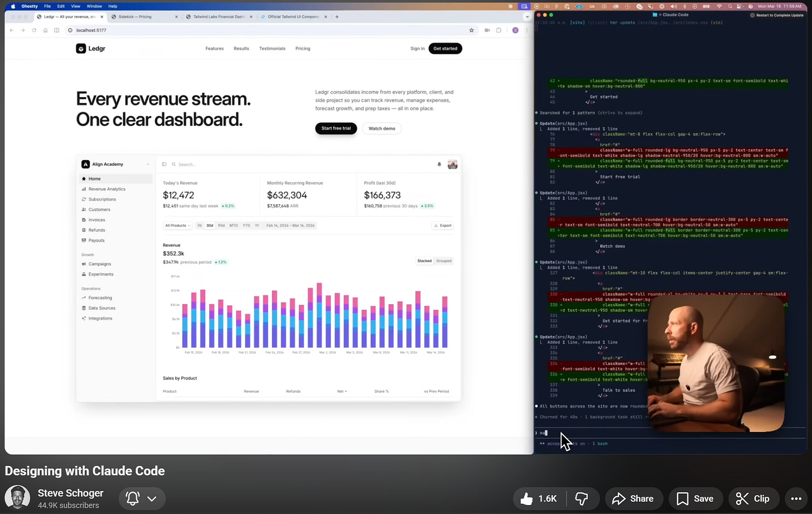Viewport: 812px width, 514px height.
Task: Click the Watch demo button
Action: pos(382,128)
